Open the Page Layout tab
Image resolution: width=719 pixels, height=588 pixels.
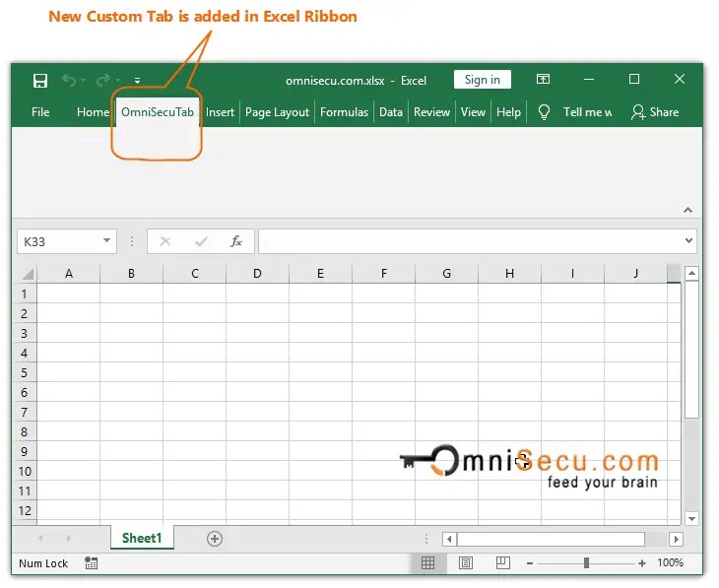[277, 112]
